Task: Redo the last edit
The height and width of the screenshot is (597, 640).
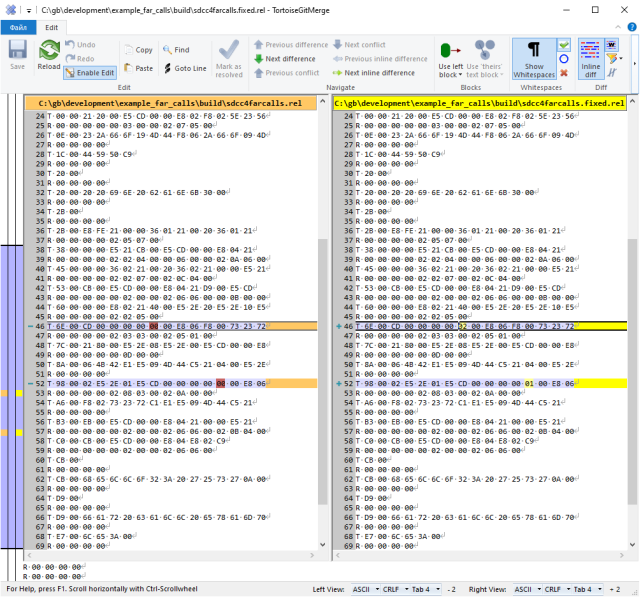Action: click(80, 58)
